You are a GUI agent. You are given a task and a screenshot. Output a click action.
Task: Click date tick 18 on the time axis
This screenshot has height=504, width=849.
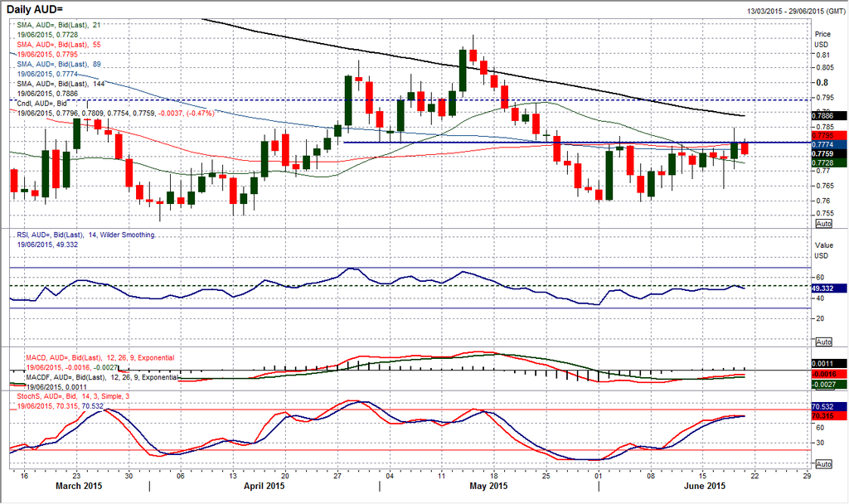pos(494,476)
